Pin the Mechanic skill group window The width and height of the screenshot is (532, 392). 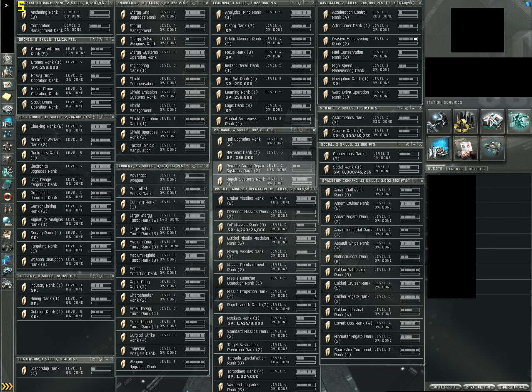300,130
